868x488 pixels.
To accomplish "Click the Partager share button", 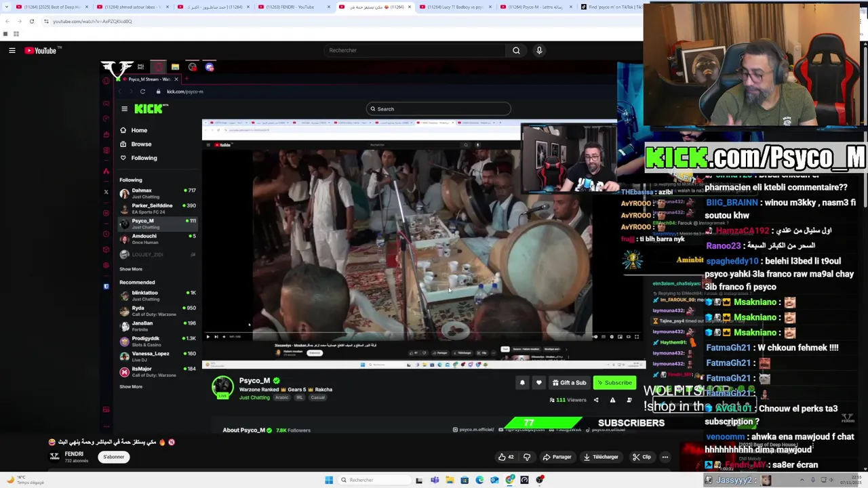I will pyautogui.click(x=557, y=457).
